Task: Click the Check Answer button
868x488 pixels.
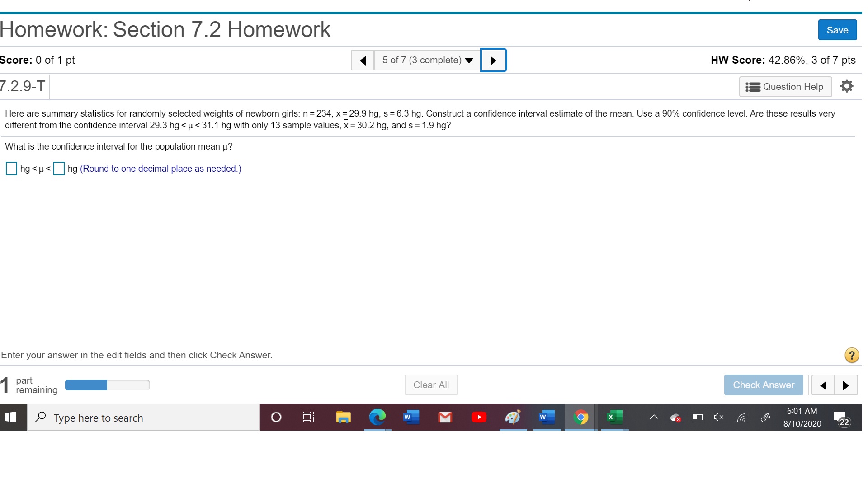Action: pos(764,385)
